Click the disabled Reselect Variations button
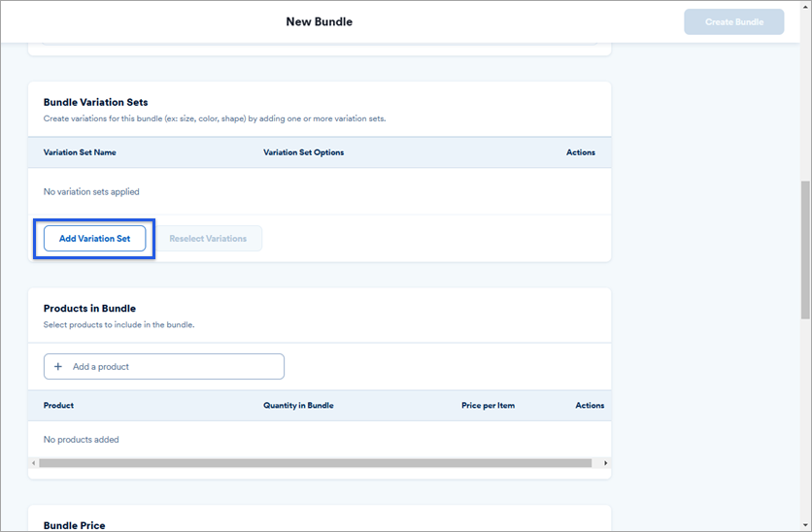This screenshot has height=532, width=812. 208,239
